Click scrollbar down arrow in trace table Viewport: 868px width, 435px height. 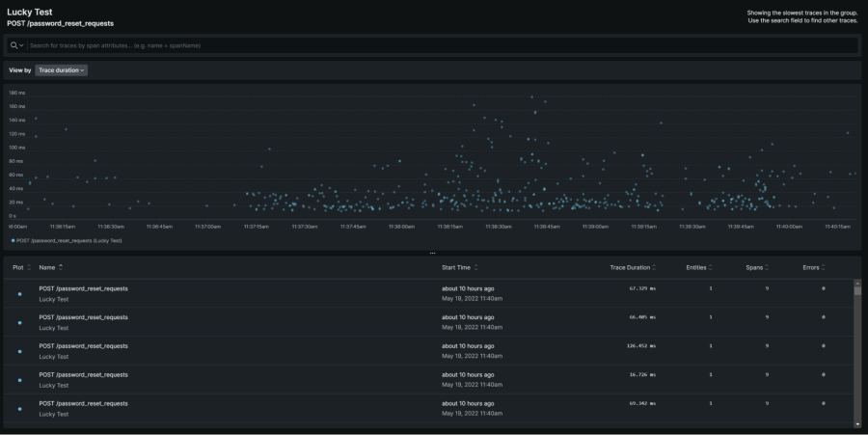point(857,422)
